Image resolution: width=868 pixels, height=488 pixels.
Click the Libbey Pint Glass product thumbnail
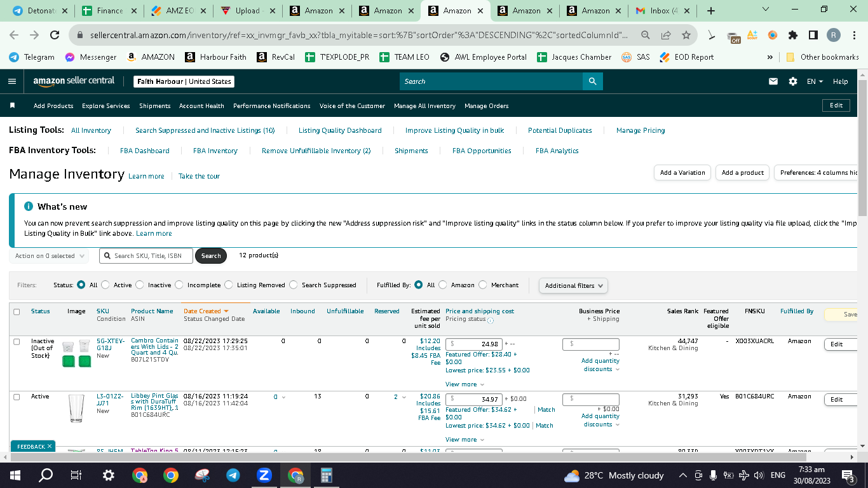pyautogui.click(x=76, y=409)
